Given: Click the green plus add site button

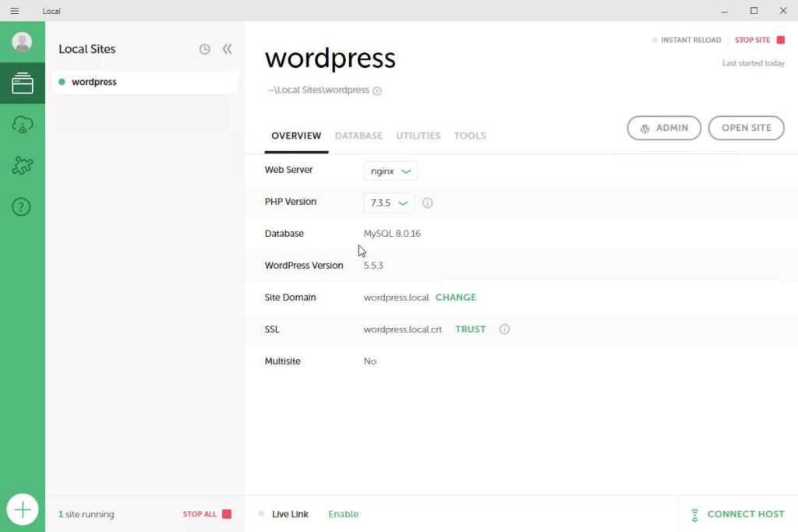Looking at the screenshot, I should coord(23,509).
